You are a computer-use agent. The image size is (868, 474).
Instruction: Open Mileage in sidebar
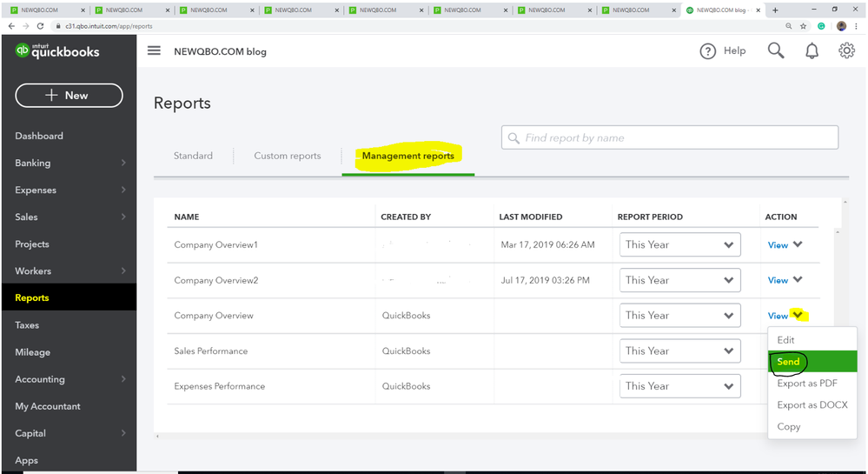[x=33, y=352]
